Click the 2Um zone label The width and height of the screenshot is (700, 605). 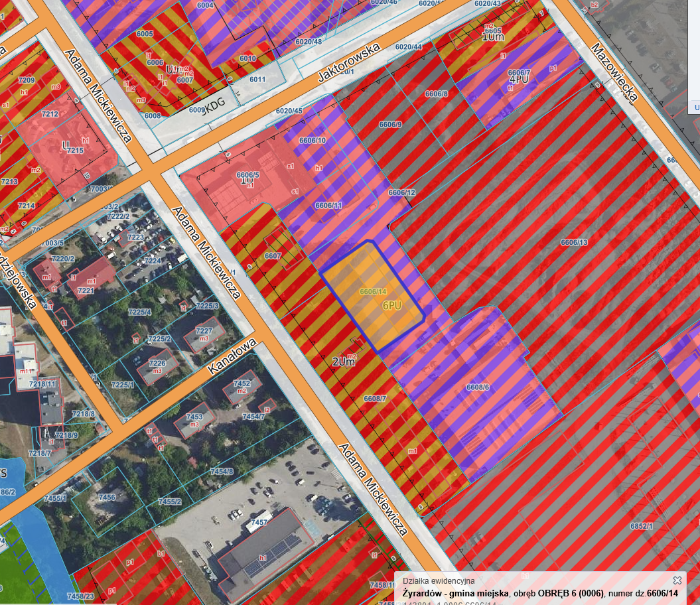[x=342, y=362]
